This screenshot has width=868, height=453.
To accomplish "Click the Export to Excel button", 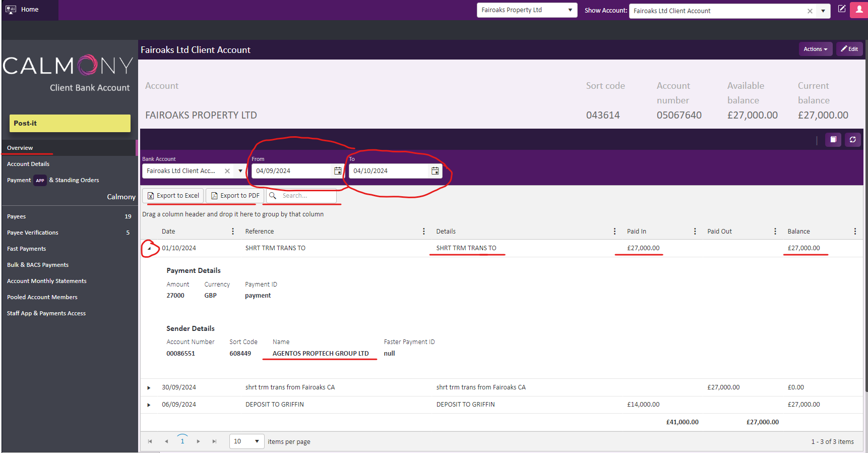I will click(173, 196).
